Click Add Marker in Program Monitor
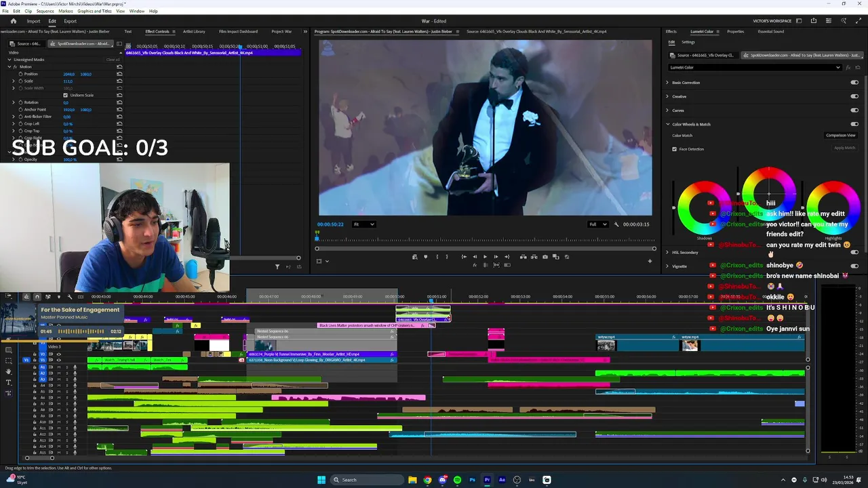Viewport: 868px width, 488px height. click(425, 257)
